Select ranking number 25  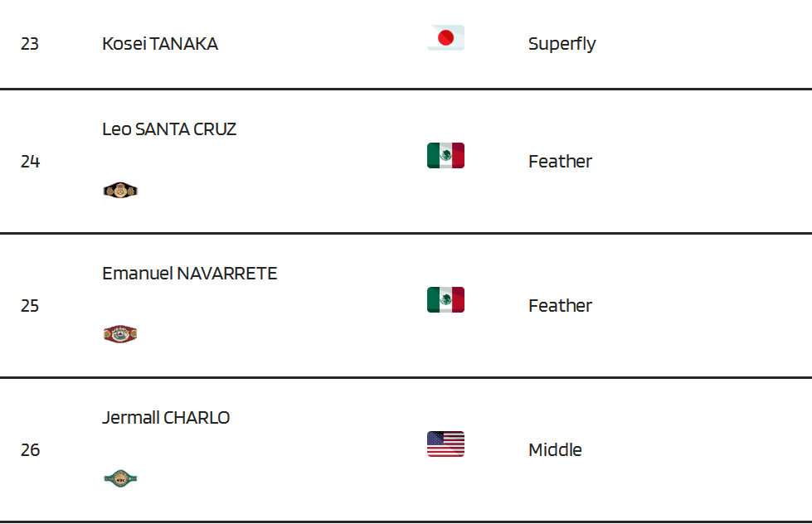[x=30, y=305]
